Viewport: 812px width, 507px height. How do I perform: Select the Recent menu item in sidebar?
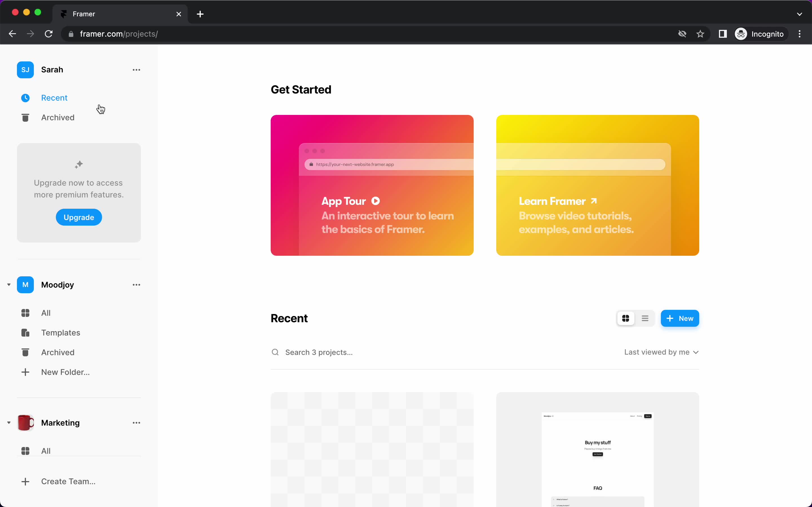coord(54,97)
